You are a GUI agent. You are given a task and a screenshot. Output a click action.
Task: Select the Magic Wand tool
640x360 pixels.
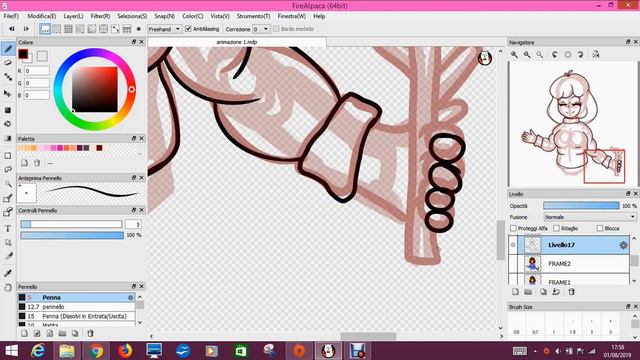[8, 184]
